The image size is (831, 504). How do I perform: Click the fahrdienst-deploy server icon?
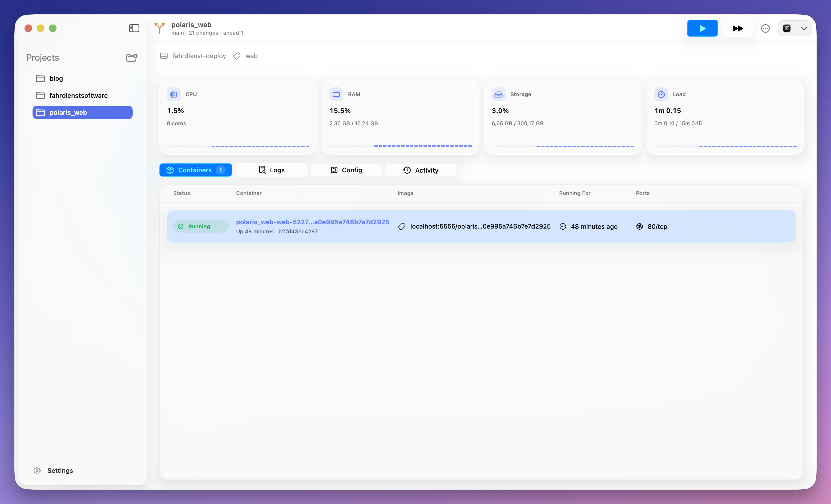click(164, 56)
